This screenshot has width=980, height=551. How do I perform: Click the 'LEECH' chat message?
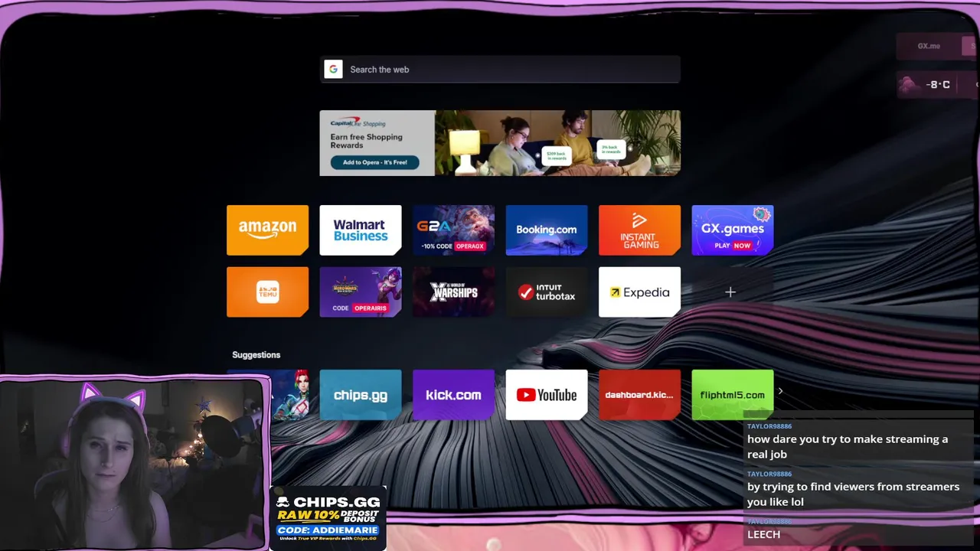[763, 534]
